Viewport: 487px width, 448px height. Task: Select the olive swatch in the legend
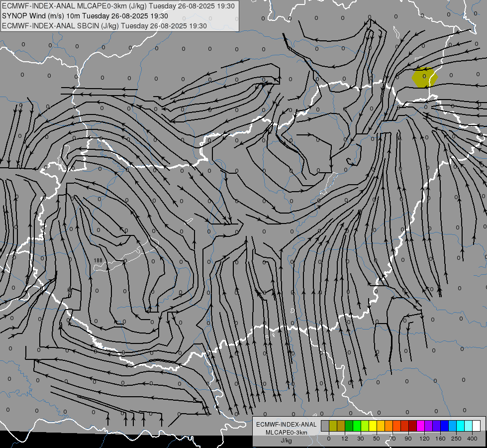pyautogui.click(x=333, y=426)
